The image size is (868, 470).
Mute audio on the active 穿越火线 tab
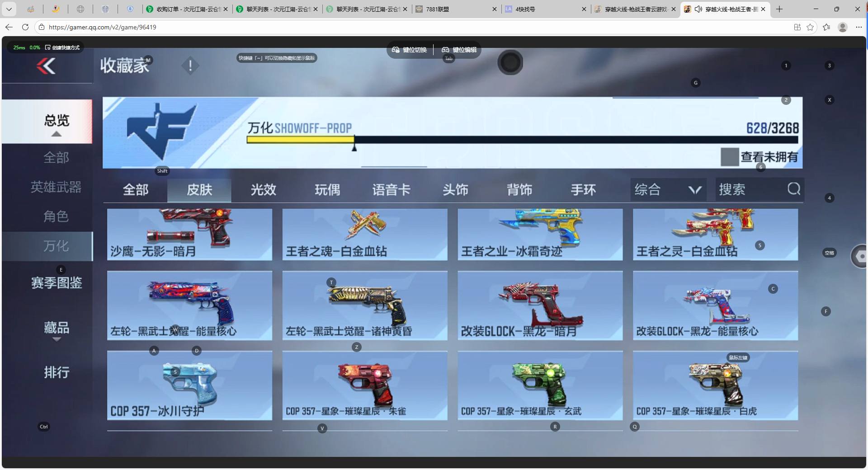pos(698,9)
